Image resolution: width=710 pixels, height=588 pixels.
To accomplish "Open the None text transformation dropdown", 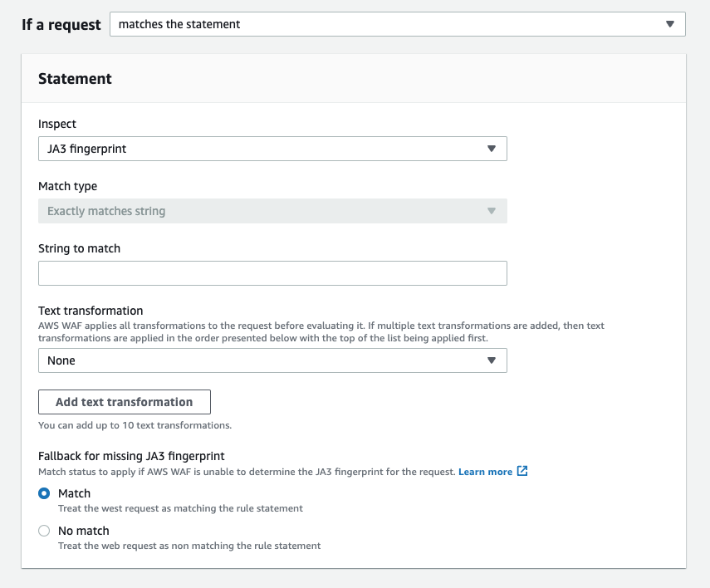I will 272,360.
